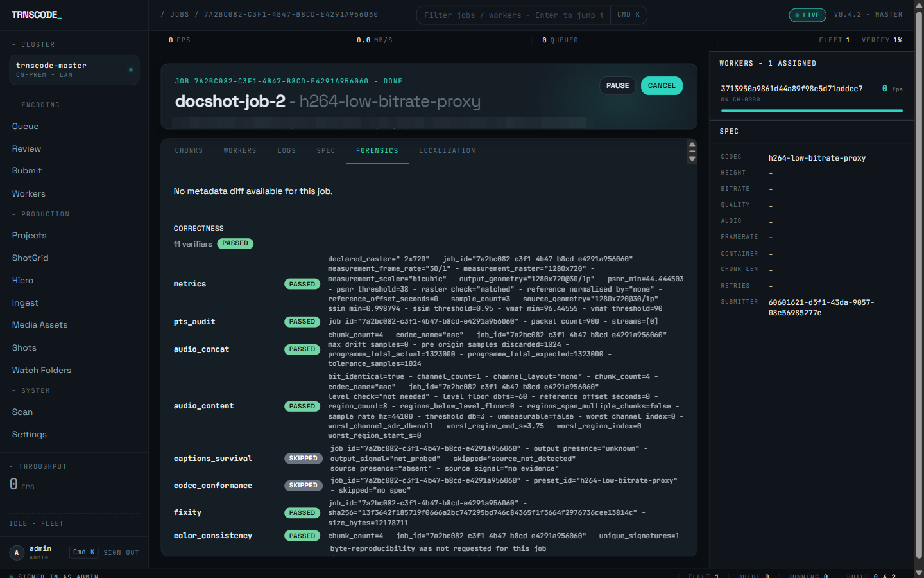This screenshot has width=924, height=578.
Task: Switch to the WORKERS tab
Action: pyautogui.click(x=240, y=151)
